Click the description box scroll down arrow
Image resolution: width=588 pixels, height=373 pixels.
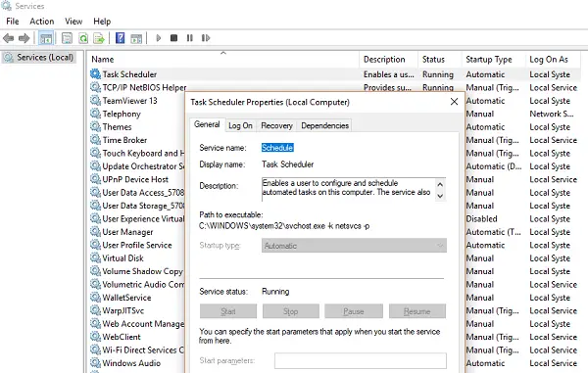(440, 196)
